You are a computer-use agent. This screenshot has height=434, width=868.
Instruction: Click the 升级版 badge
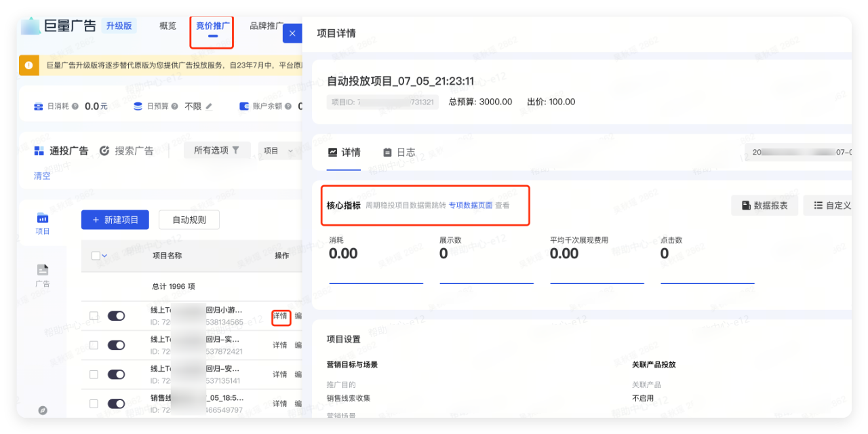pyautogui.click(x=120, y=26)
